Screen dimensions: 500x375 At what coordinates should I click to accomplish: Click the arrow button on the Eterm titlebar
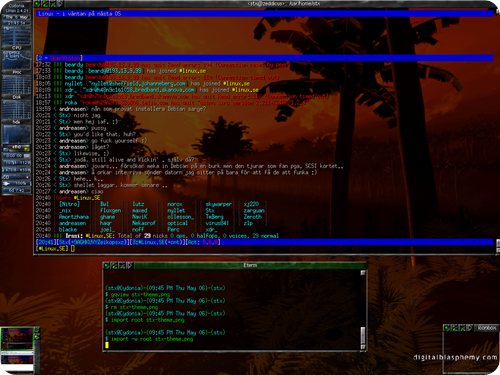click(x=129, y=265)
